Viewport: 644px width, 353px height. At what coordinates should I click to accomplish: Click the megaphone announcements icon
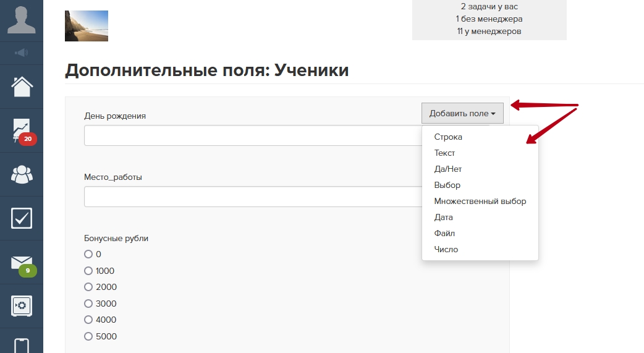tap(22, 53)
